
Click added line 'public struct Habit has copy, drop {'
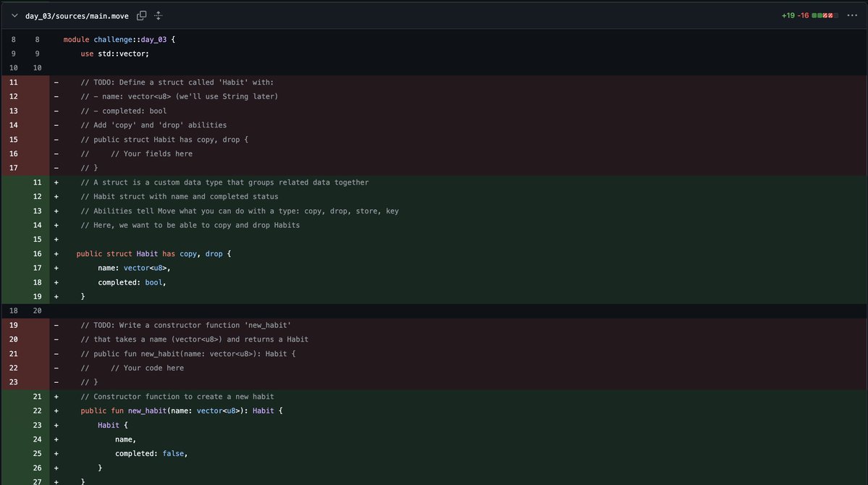coord(154,253)
